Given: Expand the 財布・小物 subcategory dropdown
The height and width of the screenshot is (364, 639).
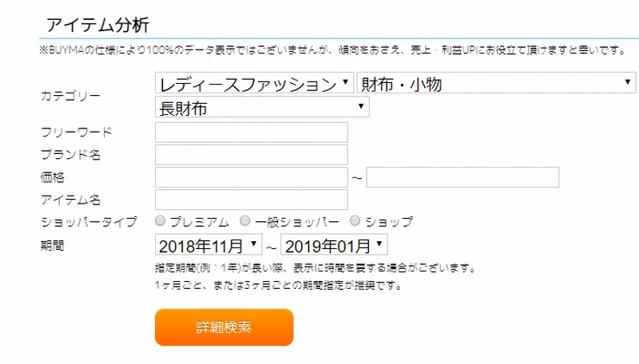Looking at the screenshot, I should pyautogui.click(x=496, y=84).
